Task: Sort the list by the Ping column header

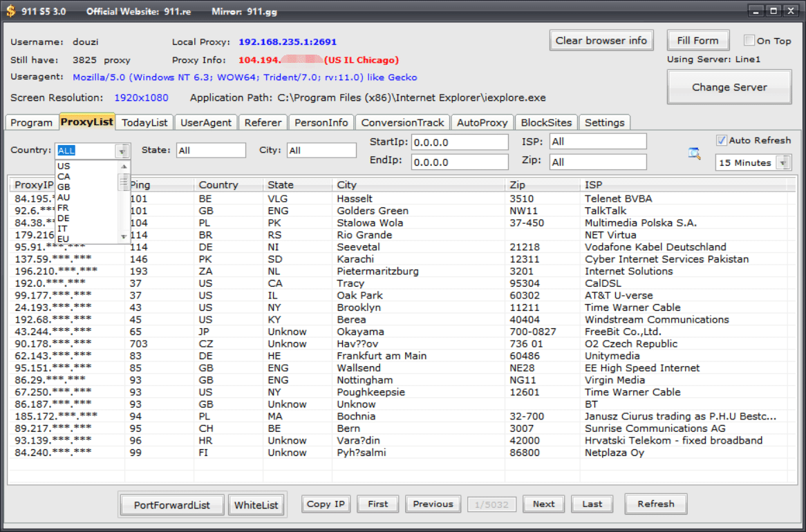Action: pyautogui.click(x=159, y=185)
